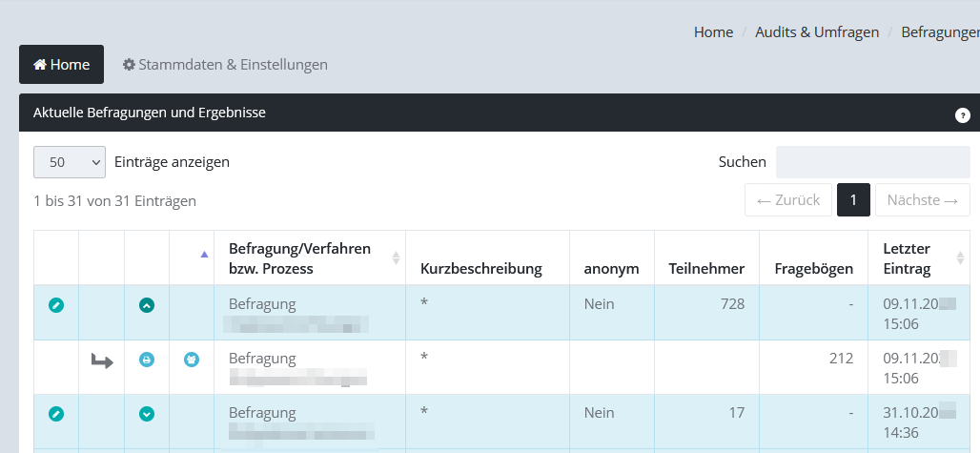Click the Home breadcrumb link

coord(713,32)
